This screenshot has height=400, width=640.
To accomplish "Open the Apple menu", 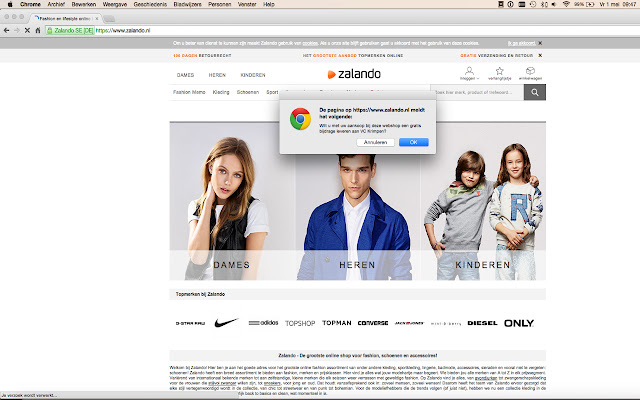I will coord(10,4).
